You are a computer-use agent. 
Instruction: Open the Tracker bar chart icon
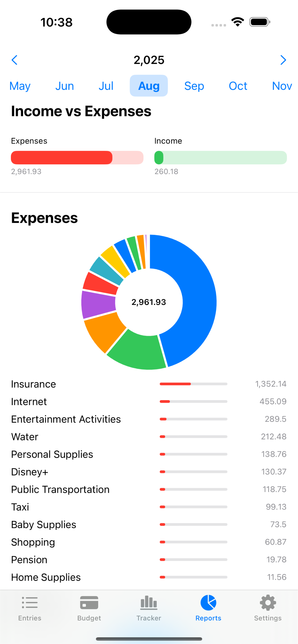click(149, 603)
